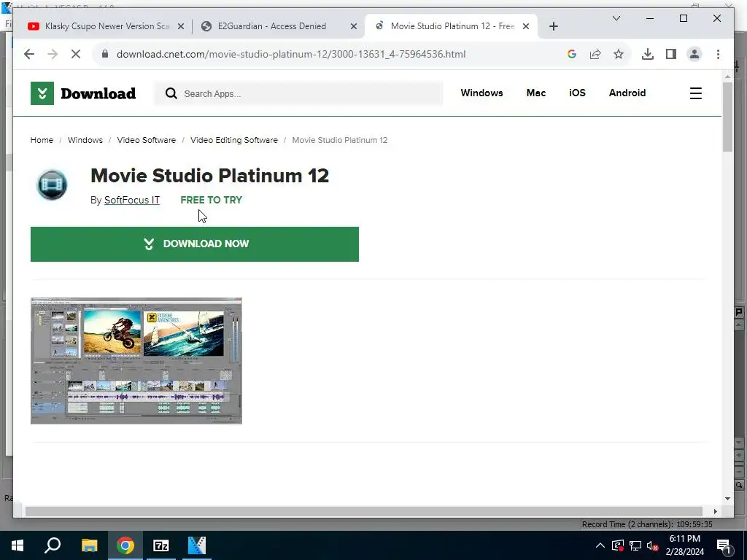Open Google icon in address bar
The image size is (747, 560).
coord(572,54)
